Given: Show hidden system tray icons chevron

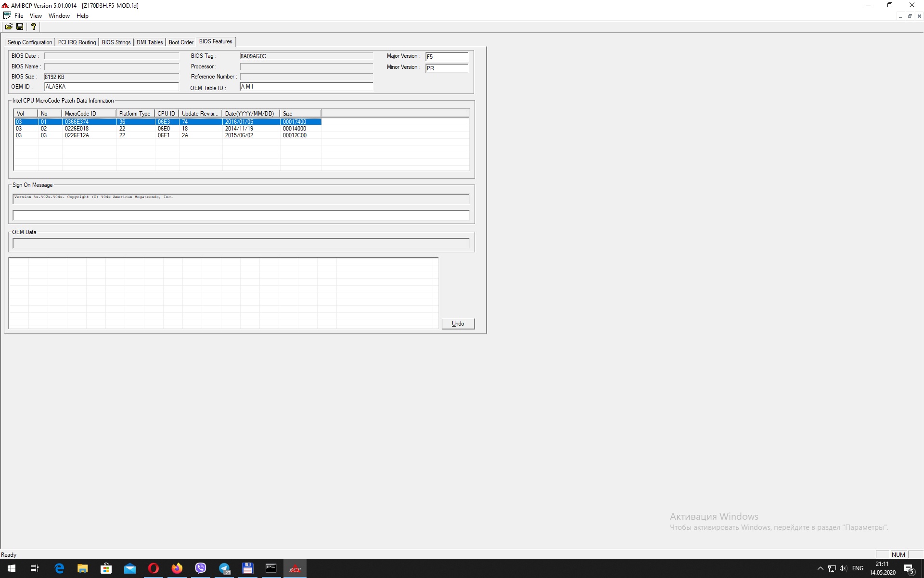Looking at the screenshot, I should click(x=820, y=568).
